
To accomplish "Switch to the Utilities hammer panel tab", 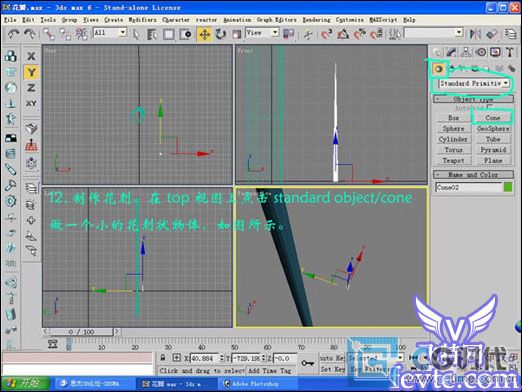I will click(510, 52).
